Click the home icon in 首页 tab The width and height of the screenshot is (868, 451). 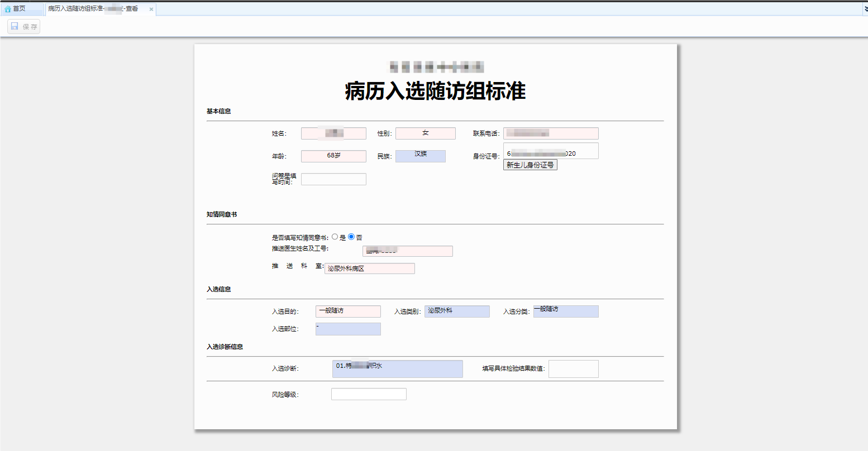(8, 9)
